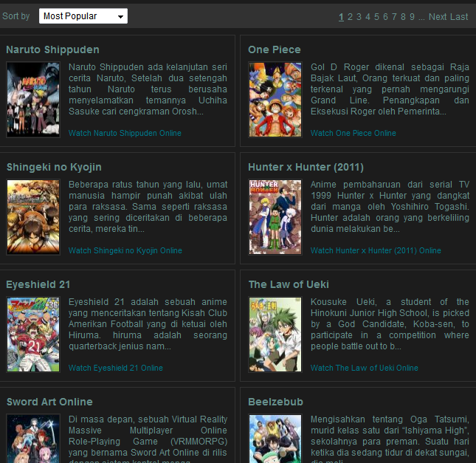Click the Shingeki no Kyojin description text
The width and height of the screenshot is (476, 463).
[x=148, y=207]
